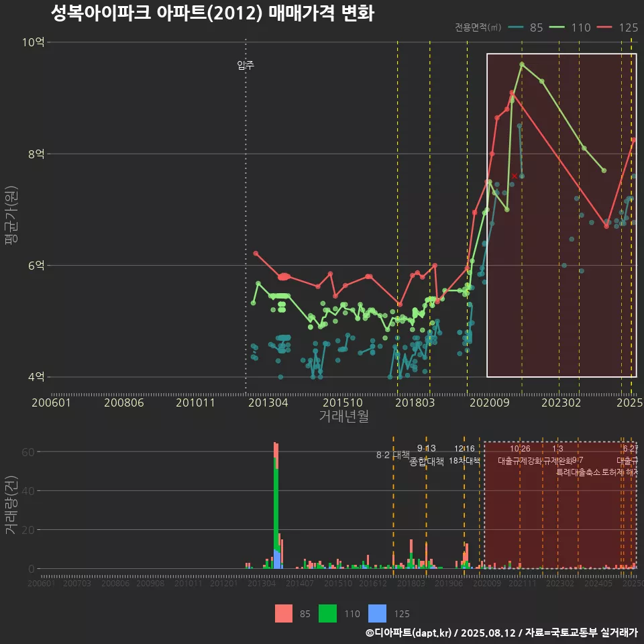Click the 8억 y-axis label
644x644 pixels.
tap(36, 154)
